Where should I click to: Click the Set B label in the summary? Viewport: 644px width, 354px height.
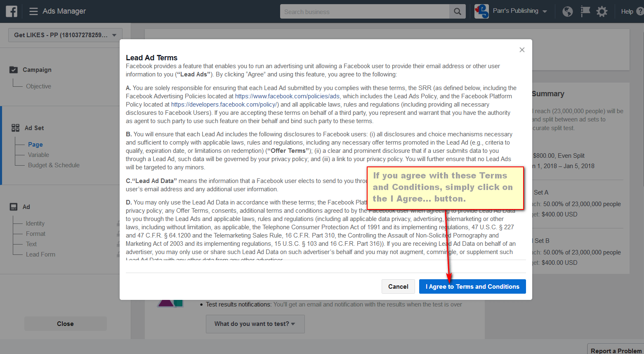pos(542,241)
